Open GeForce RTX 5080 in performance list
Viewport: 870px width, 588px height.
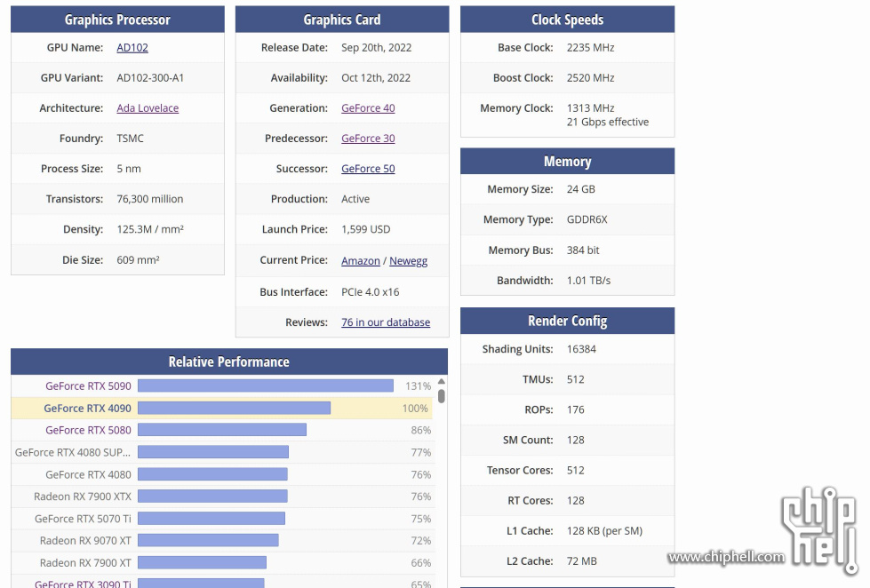pyautogui.click(x=88, y=431)
